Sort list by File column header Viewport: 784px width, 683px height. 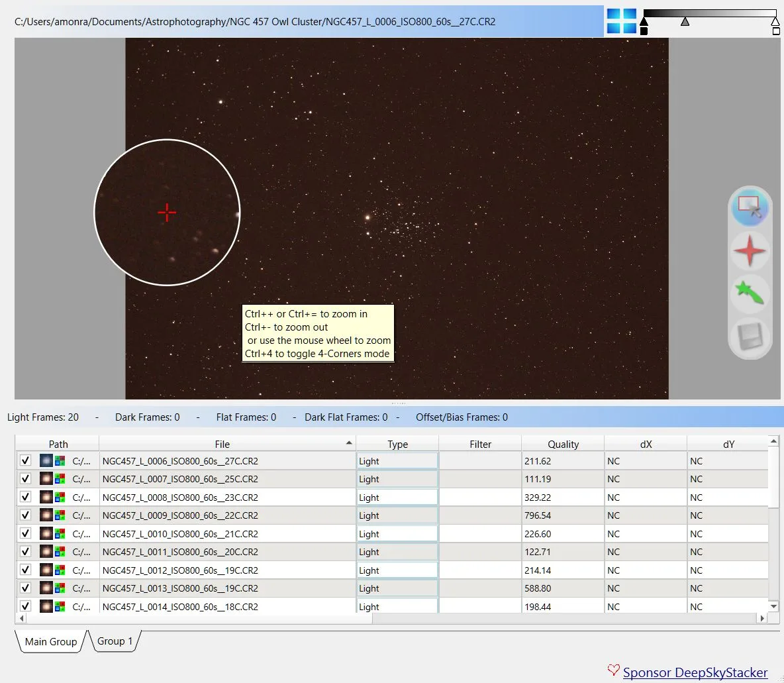pyautogui.click(x=228, y=444)
